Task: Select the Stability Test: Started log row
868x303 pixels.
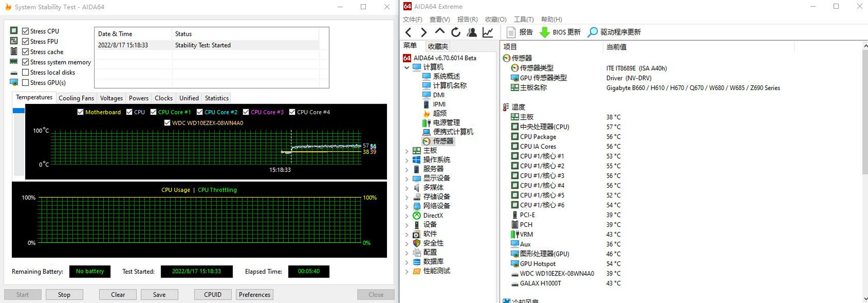Action: [207, 45]
